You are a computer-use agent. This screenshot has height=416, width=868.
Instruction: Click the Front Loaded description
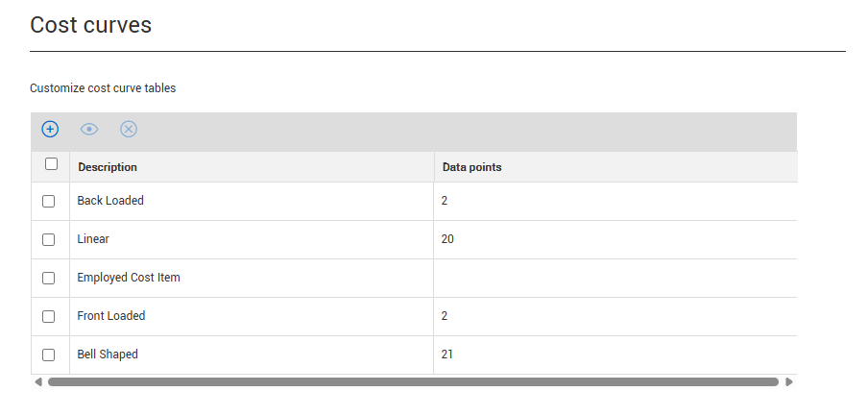(111, 316)
